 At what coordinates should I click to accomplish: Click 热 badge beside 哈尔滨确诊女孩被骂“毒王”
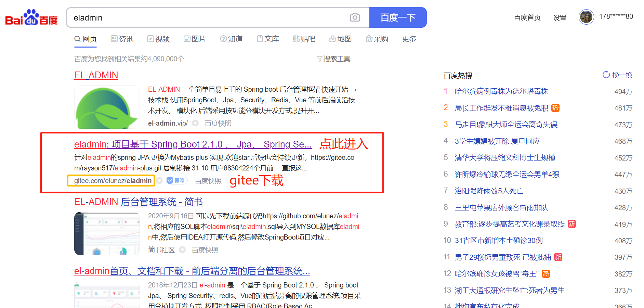546,273
